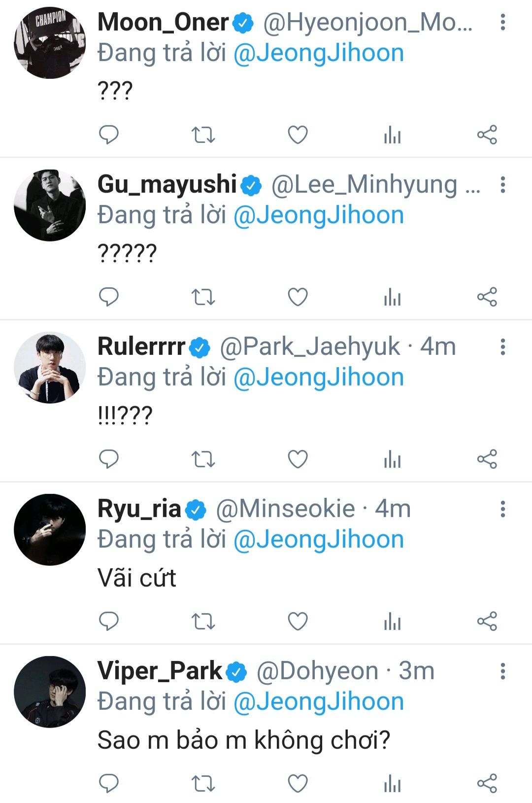Open @JeongJihoon mention in Gu_mayushi's reply

(x=318, y=215)
